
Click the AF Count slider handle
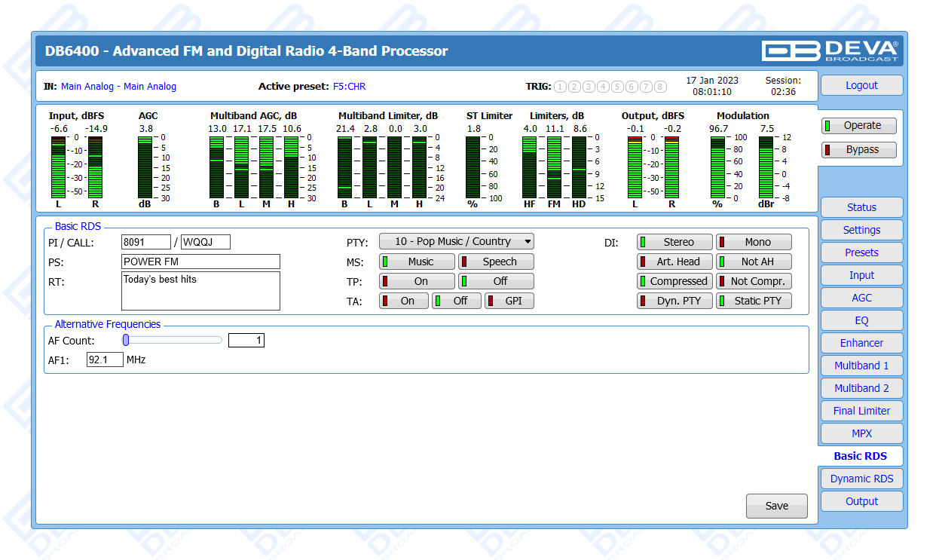pos(126,340)
